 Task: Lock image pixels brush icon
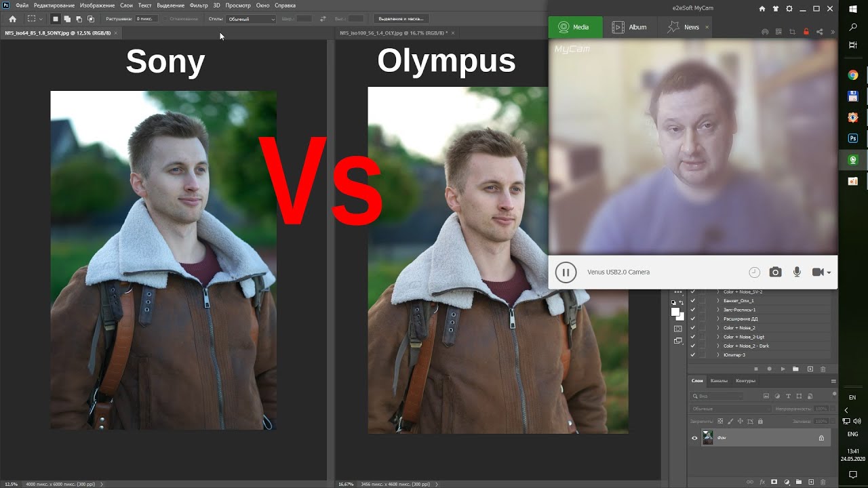(x=730, y=421)
